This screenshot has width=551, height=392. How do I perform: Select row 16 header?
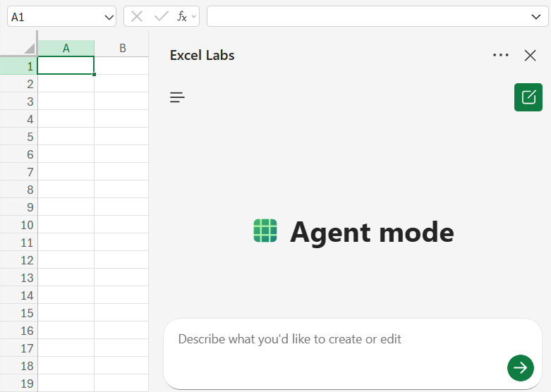(x=18, y=330)
